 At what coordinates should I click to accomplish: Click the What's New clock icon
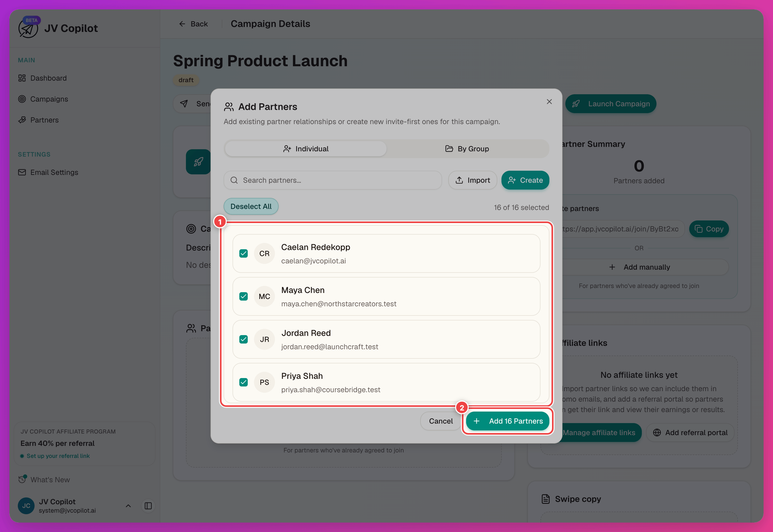pyautogui.click(x=22, y=479)
